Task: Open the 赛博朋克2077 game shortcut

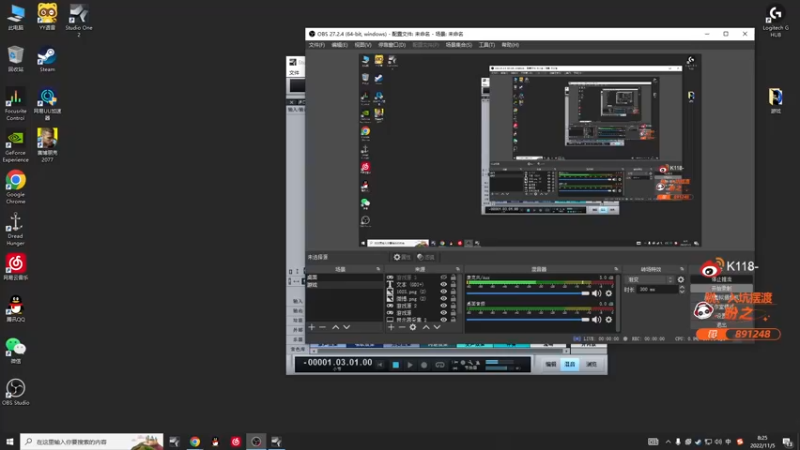Action: (x=47, y=145)
